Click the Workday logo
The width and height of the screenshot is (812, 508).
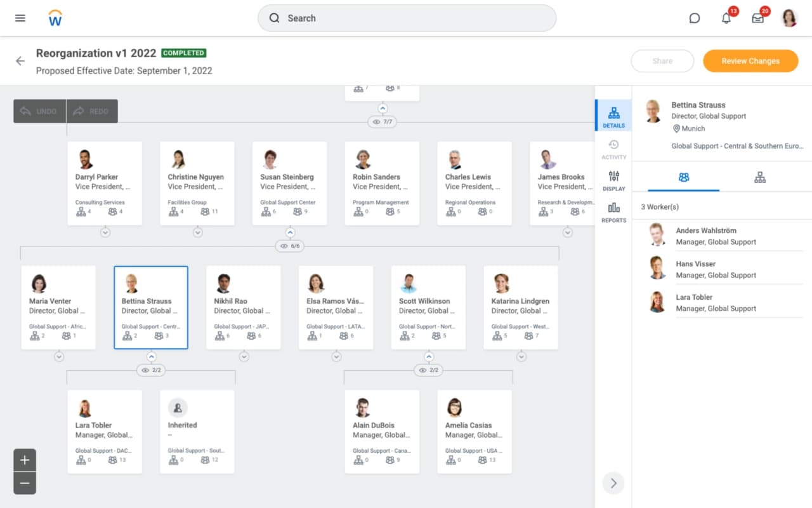pyautogui.click(x=55, y=18)
